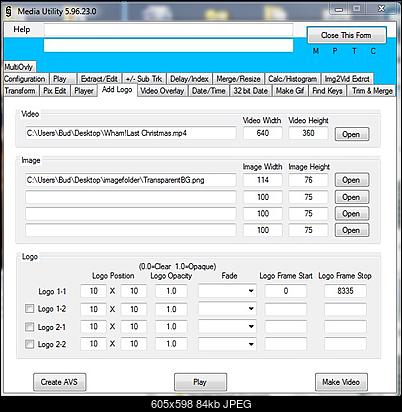Switch to the Video Overlay tab
This screenshot has height=412, width=402.
162,91
